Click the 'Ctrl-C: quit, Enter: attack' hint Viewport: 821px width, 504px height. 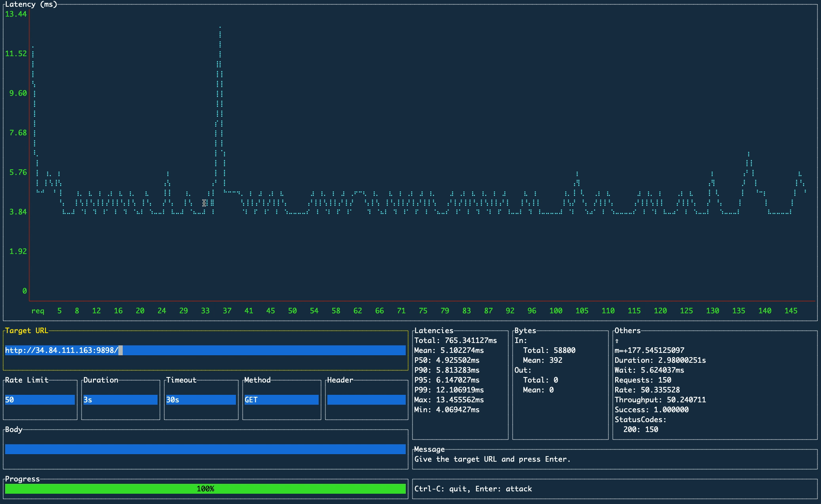coord(473,489)
